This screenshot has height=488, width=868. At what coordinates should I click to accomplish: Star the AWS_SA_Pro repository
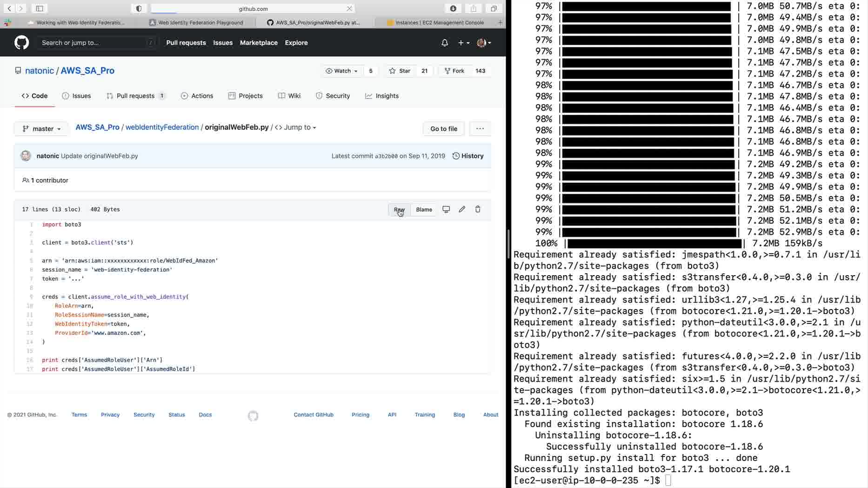click(400, 71)
